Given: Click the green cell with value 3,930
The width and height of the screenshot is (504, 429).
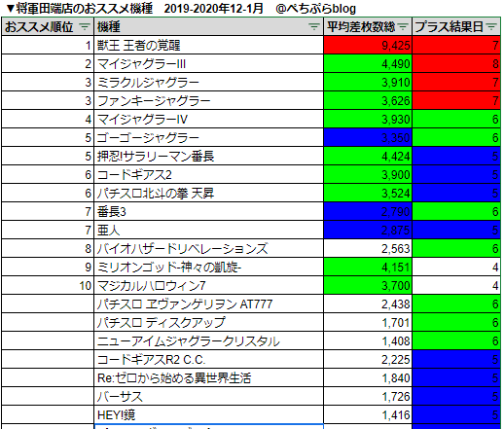Looking at the screenshot, I should (x=368, y=119).
